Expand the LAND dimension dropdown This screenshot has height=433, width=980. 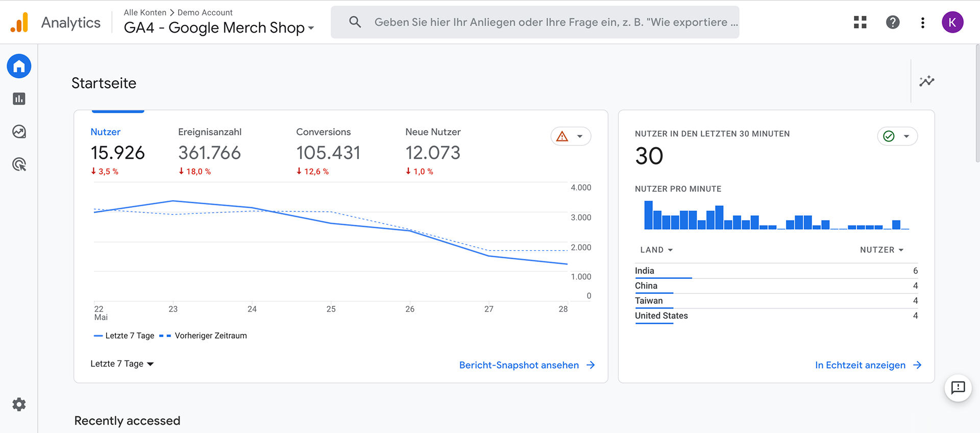pos(656,250)
